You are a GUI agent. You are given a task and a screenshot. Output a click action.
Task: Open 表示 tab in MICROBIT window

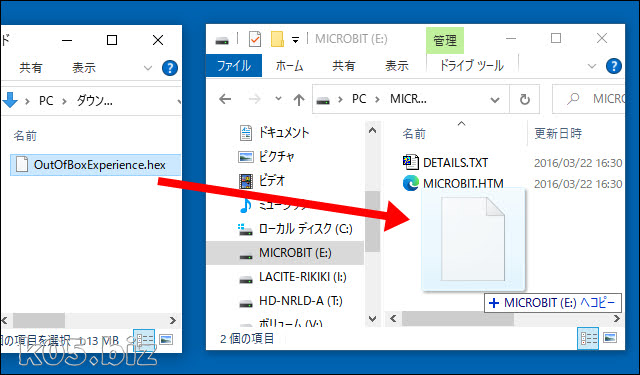(x=396, y=66)
